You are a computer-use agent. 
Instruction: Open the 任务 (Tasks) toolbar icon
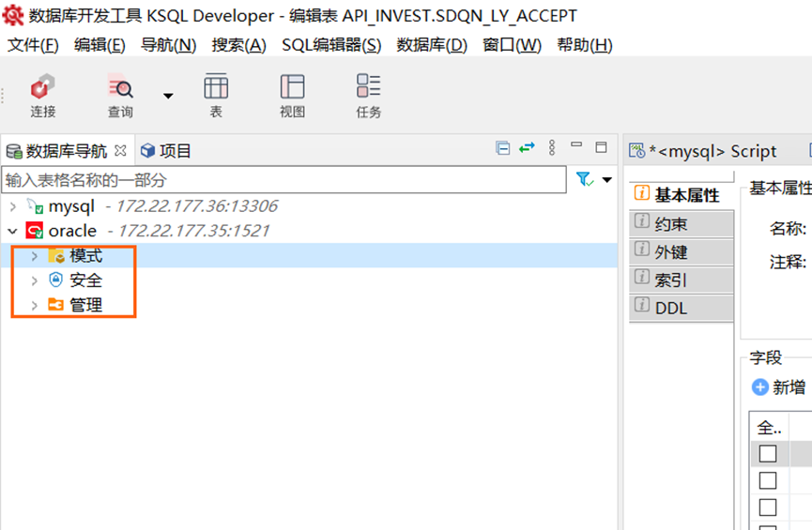(x=368, y=96)
